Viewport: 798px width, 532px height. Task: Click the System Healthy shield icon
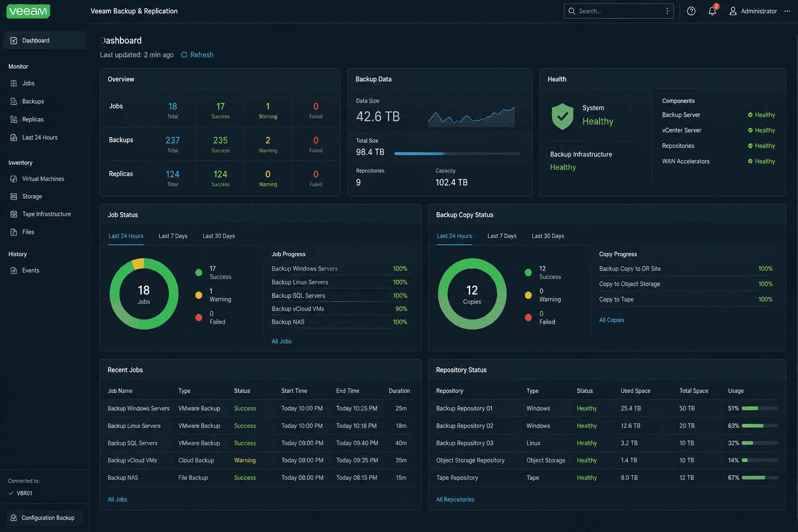point(563,116)
